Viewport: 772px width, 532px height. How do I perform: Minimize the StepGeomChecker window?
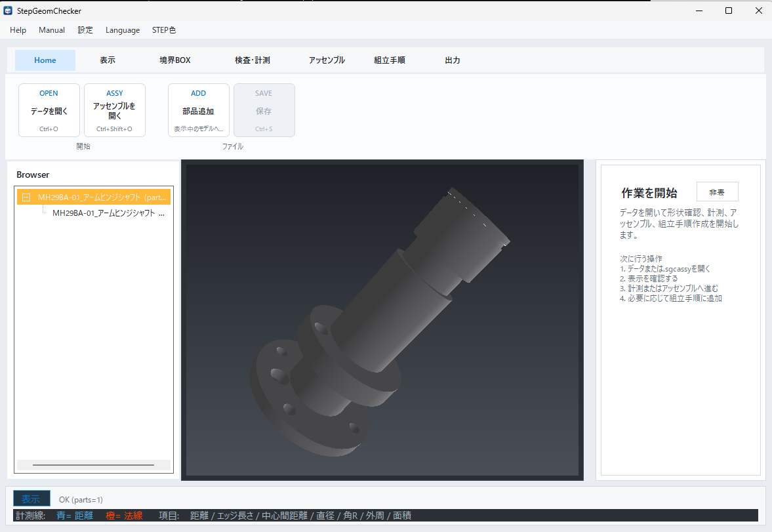pyautogui.click(x=699, y=11)
